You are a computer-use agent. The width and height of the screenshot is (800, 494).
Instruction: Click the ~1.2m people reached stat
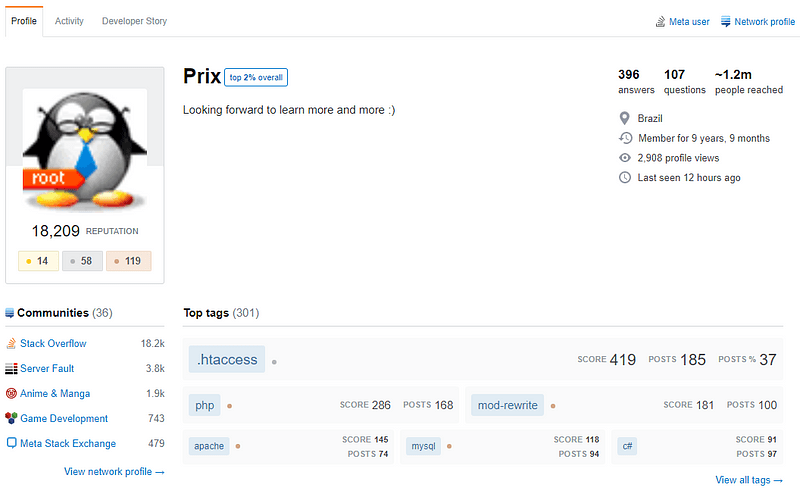(748, 82)
